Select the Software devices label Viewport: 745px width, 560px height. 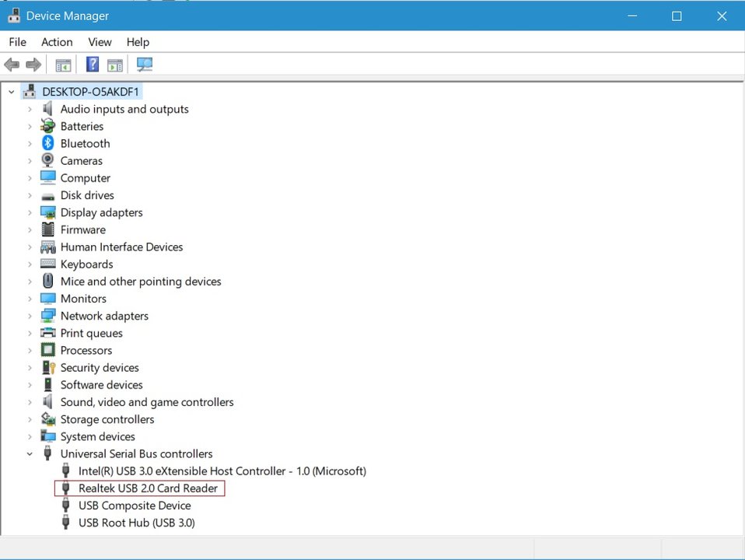[101, 384]
